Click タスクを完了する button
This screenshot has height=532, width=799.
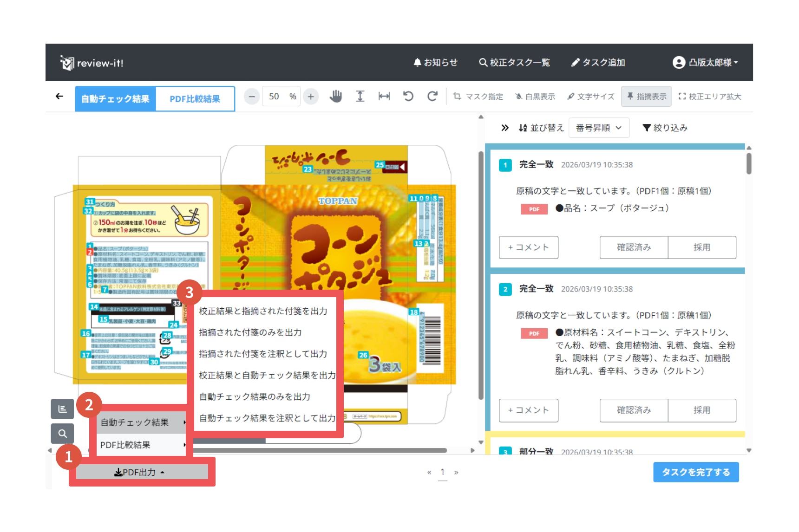coord(695,472)
